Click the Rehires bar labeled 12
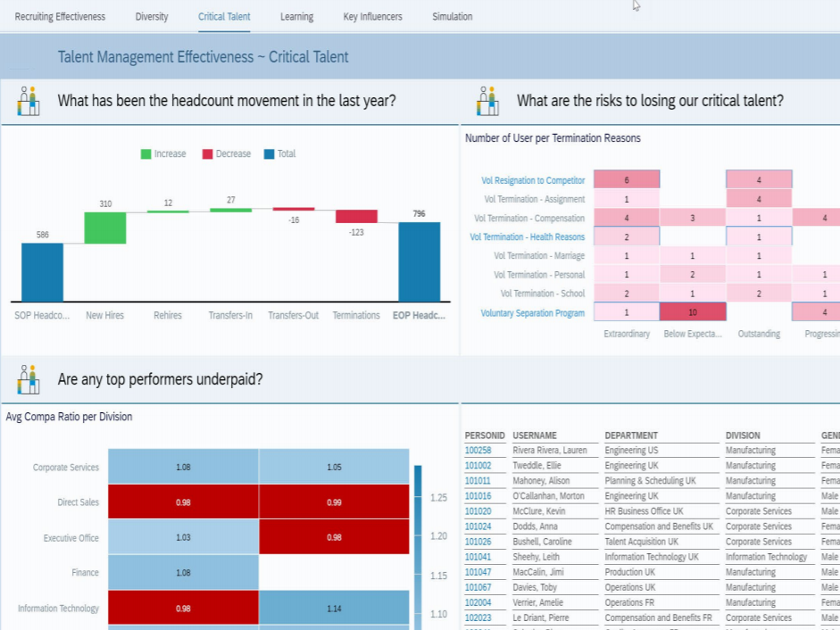840x630 pixels. tap(168, 211)
